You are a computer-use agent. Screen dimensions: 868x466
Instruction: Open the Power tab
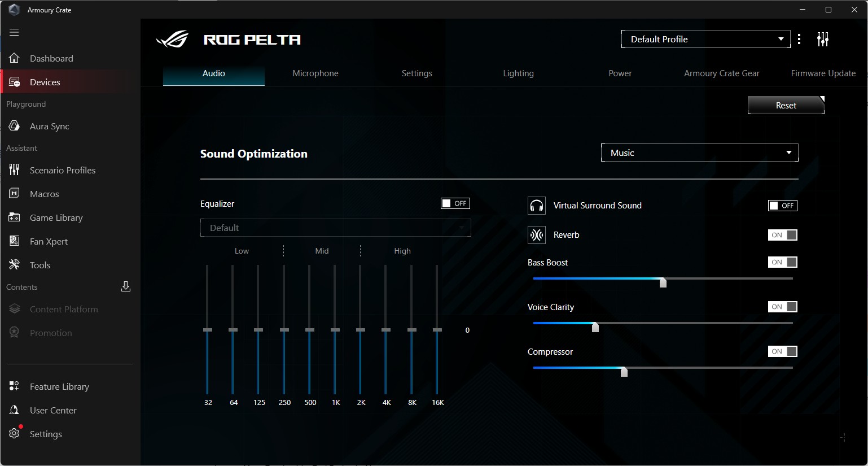pyautogui.click(x=620, y=73)
